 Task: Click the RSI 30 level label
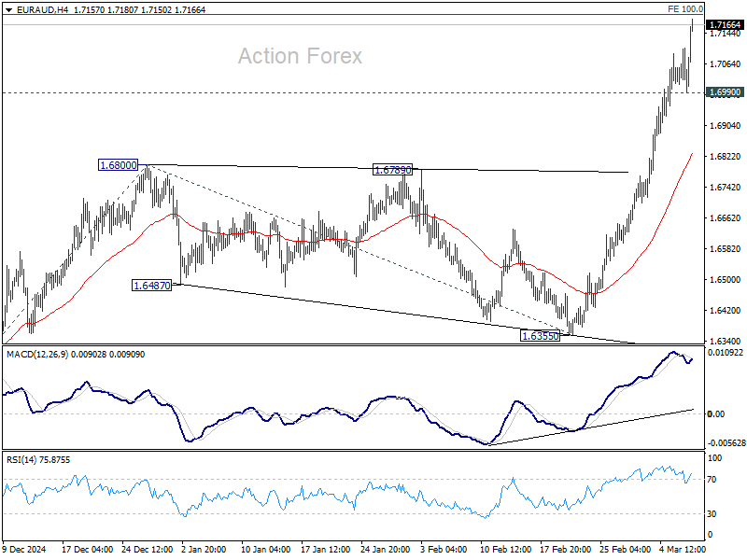click(x=712, y=514)
